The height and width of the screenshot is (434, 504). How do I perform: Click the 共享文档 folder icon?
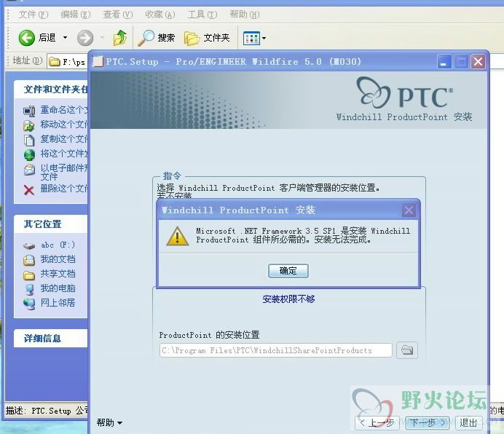29,275
